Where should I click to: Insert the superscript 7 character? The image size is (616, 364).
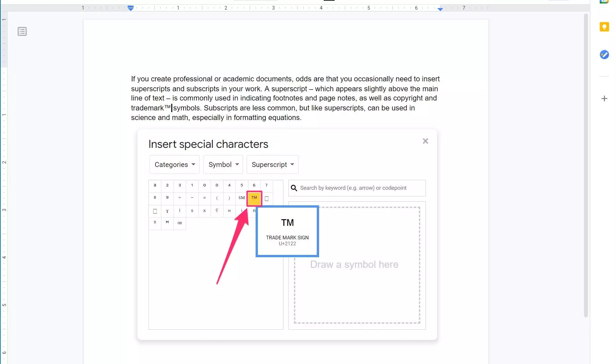coord(267,185)
